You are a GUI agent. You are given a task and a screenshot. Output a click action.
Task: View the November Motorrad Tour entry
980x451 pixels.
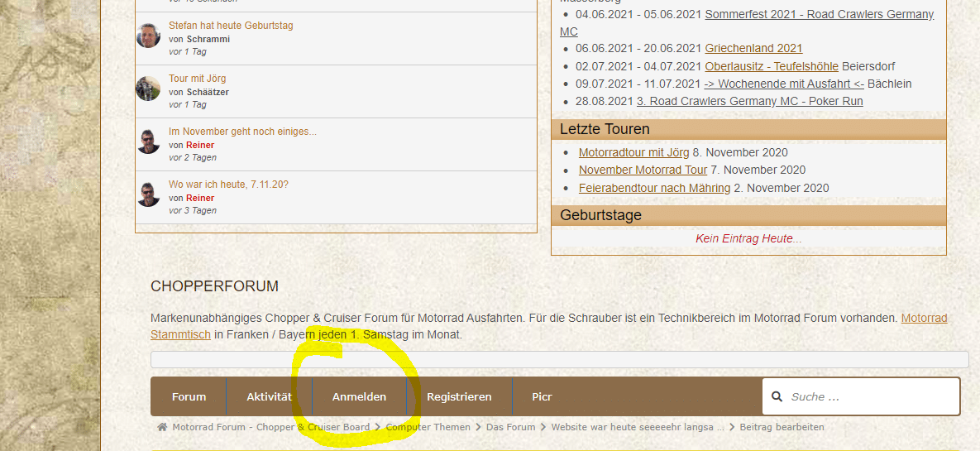(643, 170)
